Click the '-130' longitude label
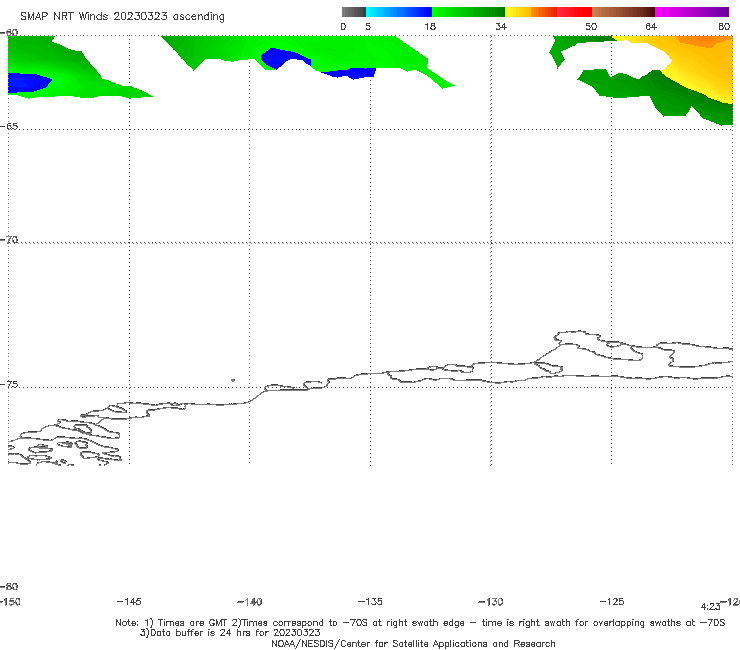This screenshot has height=650, width=740. pos(491,602)
